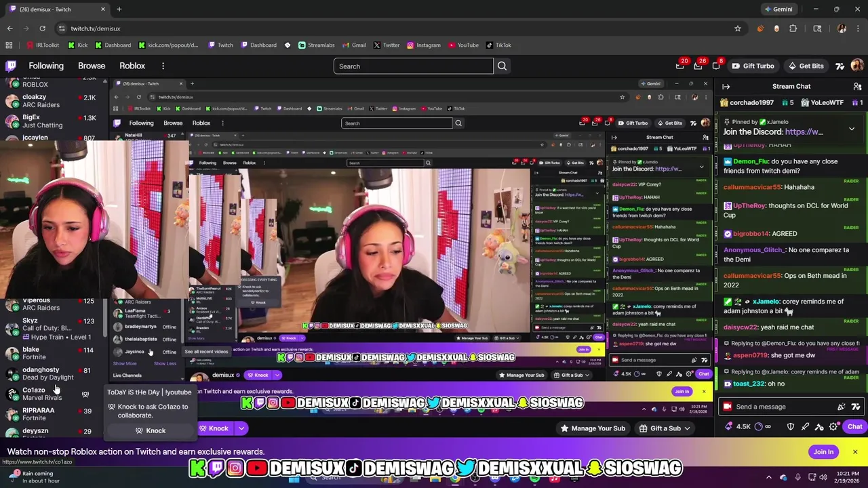Click the Get Bits button
Screen dimensions: 868x488
806,66
